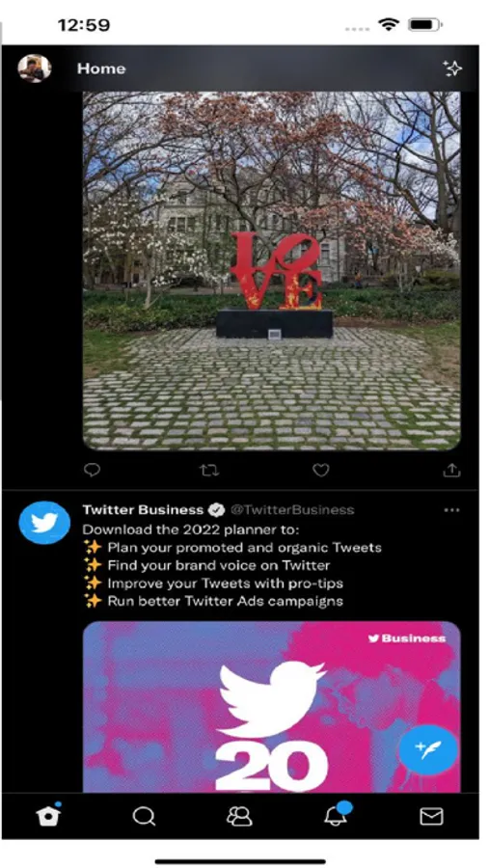This screenshot has height=868, width=489.
Task: Open the Communities tab
Action: point(239,816)
